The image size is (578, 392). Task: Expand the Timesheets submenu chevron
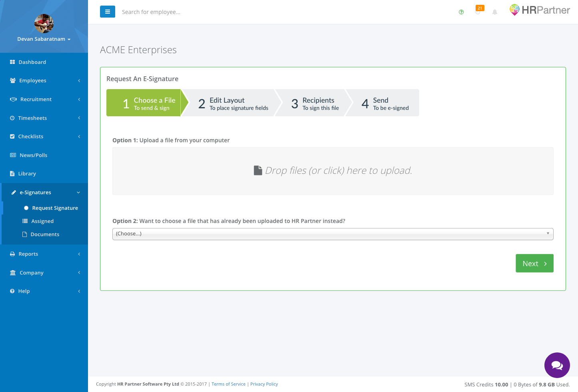(x=79, y=118)
